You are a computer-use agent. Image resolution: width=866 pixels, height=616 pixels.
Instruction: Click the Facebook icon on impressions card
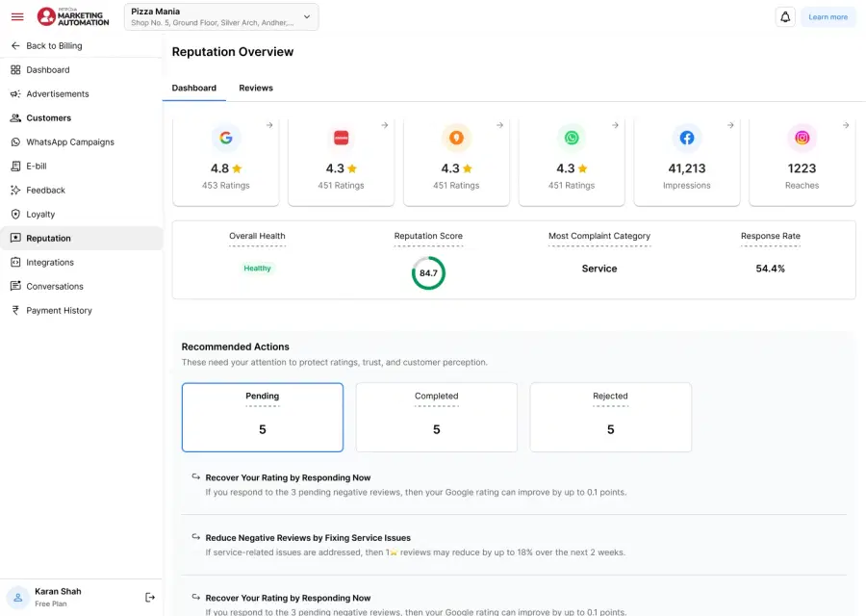(x=686, y=138)
